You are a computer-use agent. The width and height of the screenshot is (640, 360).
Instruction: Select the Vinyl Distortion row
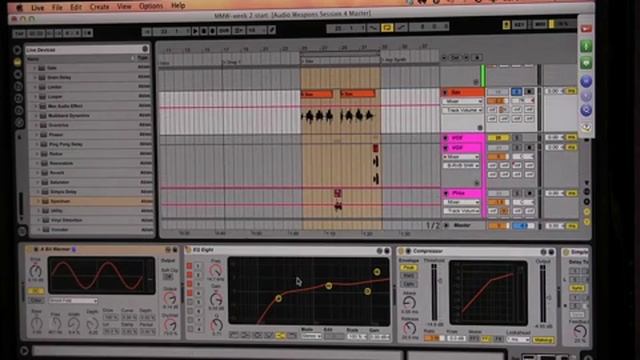click(93, 220)
